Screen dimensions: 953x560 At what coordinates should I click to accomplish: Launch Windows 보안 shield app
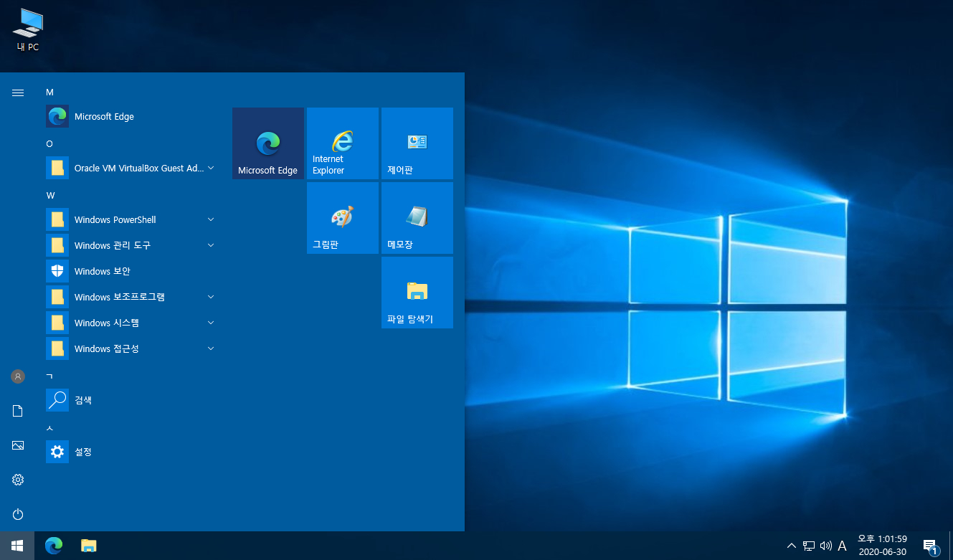[131, 271]
